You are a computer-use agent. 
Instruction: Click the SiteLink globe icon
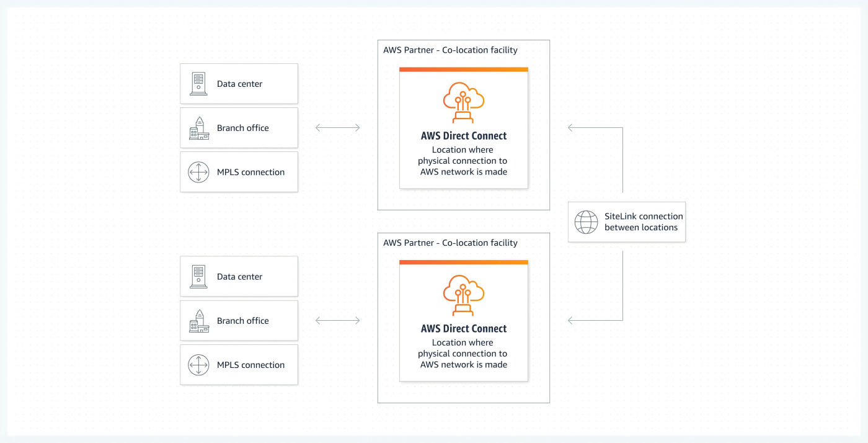586,221
